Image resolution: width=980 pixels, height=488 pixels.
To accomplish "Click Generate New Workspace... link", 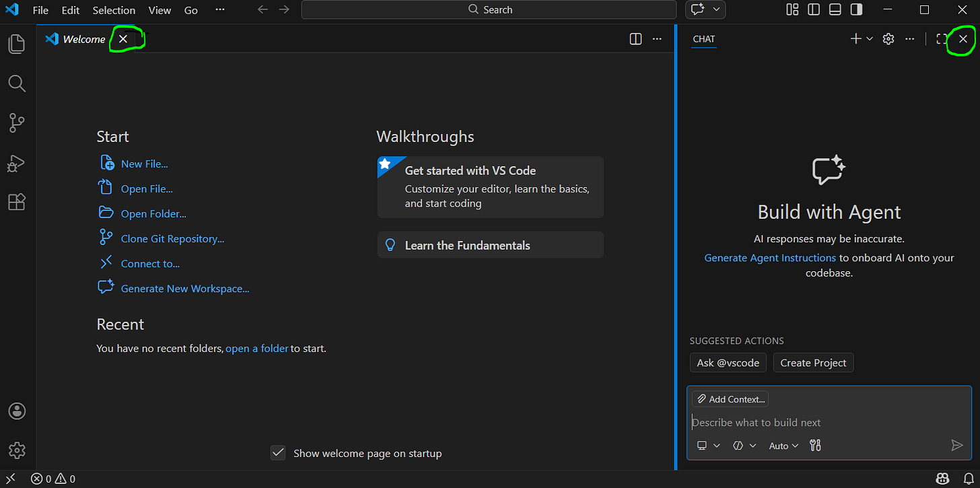I will (x=185, y=289).
